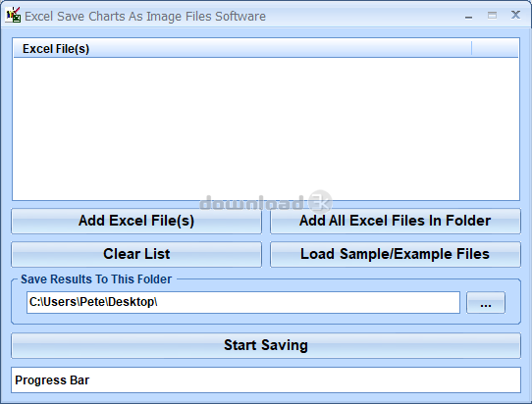Click the column divider in the list header

(471, 48)
